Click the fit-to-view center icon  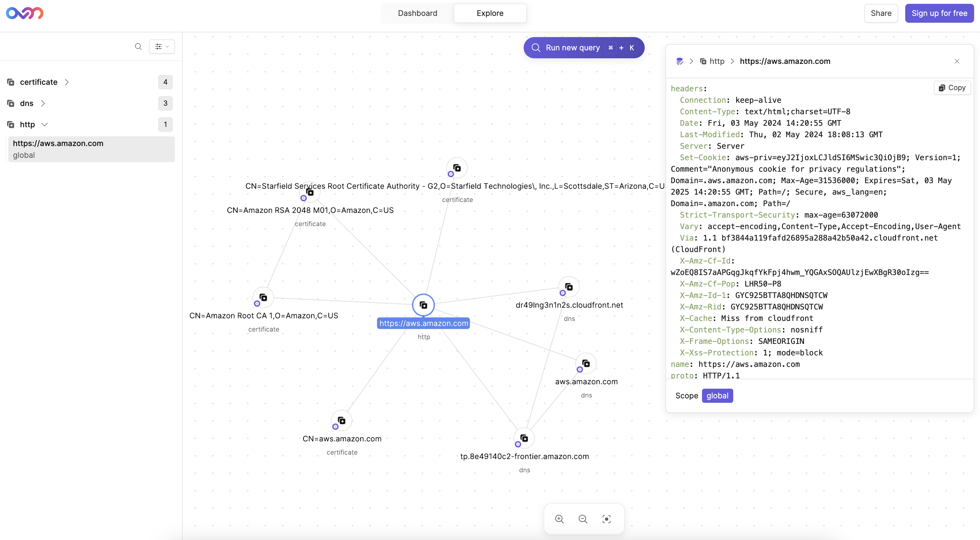pyautogui.click(x=606, y=519)
